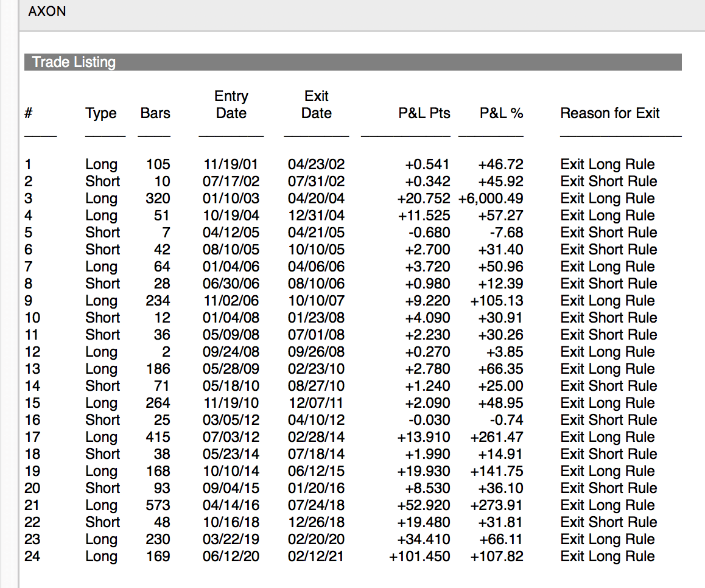The image size is (705, 588).
Task: Click the P&L Pts column header
Action: [x=424, y=113]
